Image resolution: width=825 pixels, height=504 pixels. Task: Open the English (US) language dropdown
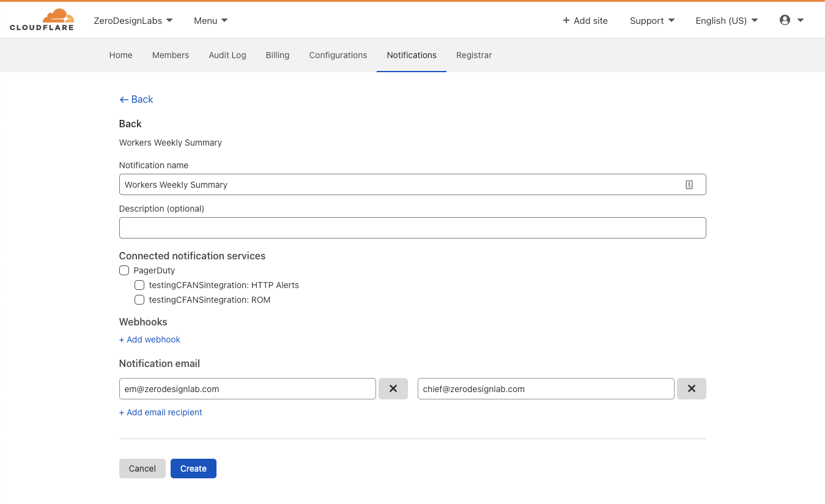click(727, 21)
